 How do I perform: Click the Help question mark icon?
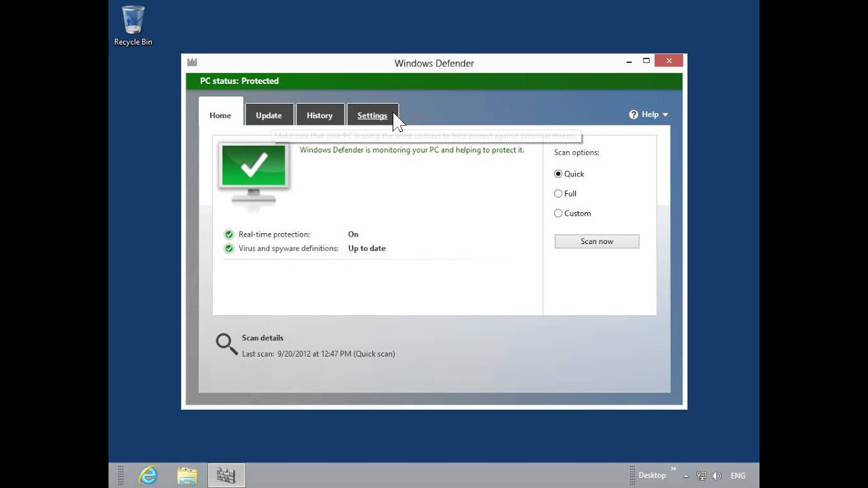pyautogui.click(x=633, y=115)
